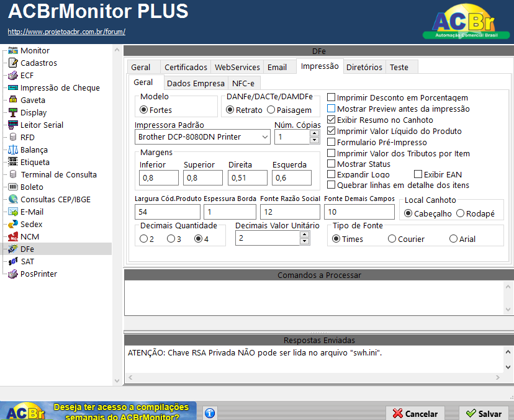The image size is (514, 420).
Task: Check the Mostrar Status option
Action: (x=331, y=164)
